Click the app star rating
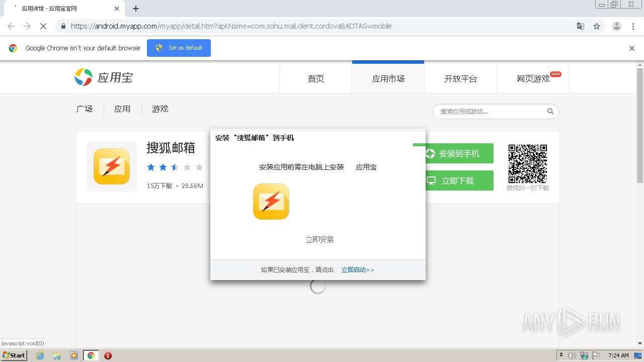 (x=175, y=167)
